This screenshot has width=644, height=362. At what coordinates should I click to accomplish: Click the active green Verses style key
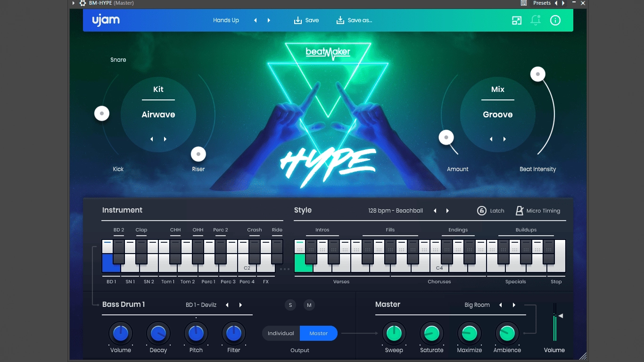tap(303, 263)
